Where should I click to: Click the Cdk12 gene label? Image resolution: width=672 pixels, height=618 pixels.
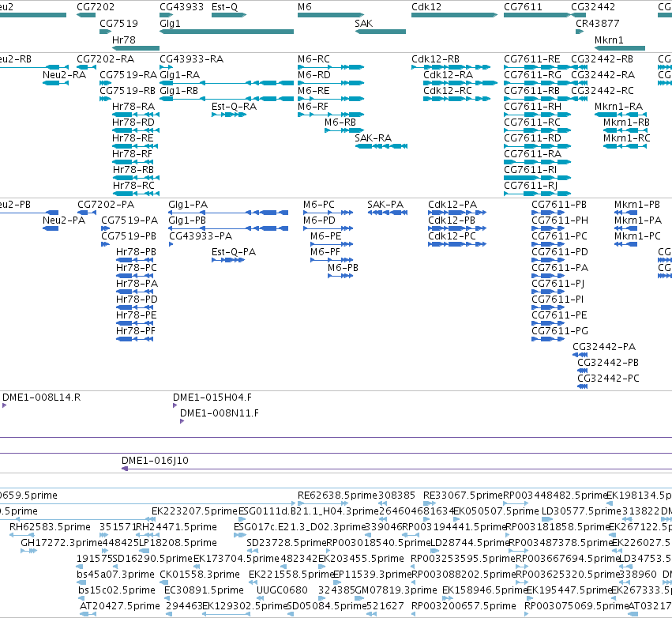[x=426, y=7]
